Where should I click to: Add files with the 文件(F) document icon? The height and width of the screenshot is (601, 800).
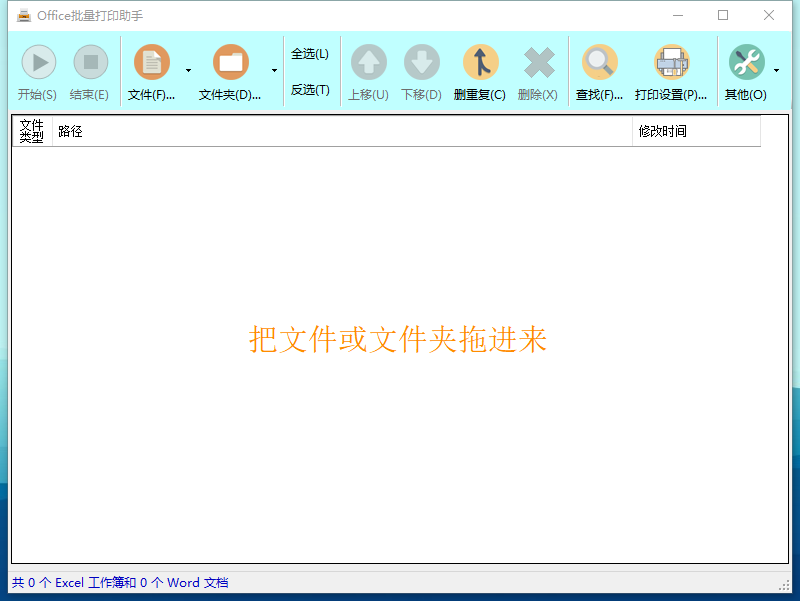click(152, 62)
